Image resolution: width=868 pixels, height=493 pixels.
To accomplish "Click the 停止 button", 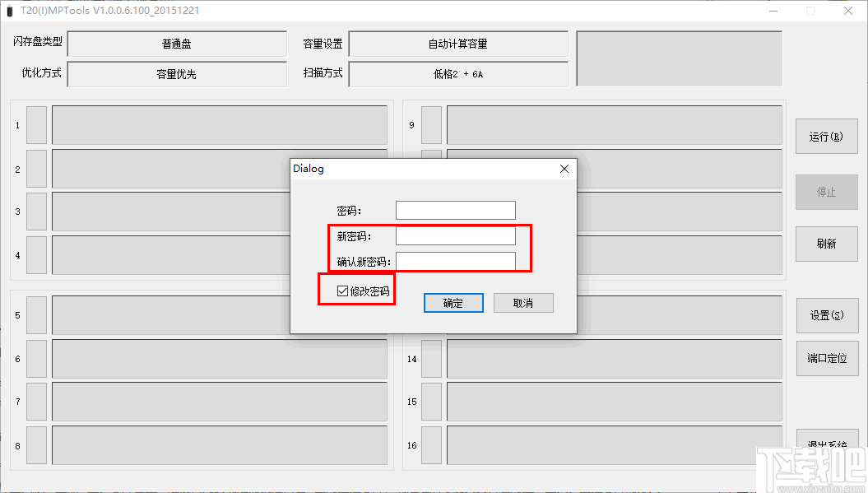I will pyautogui.click(x=827, y=193).
